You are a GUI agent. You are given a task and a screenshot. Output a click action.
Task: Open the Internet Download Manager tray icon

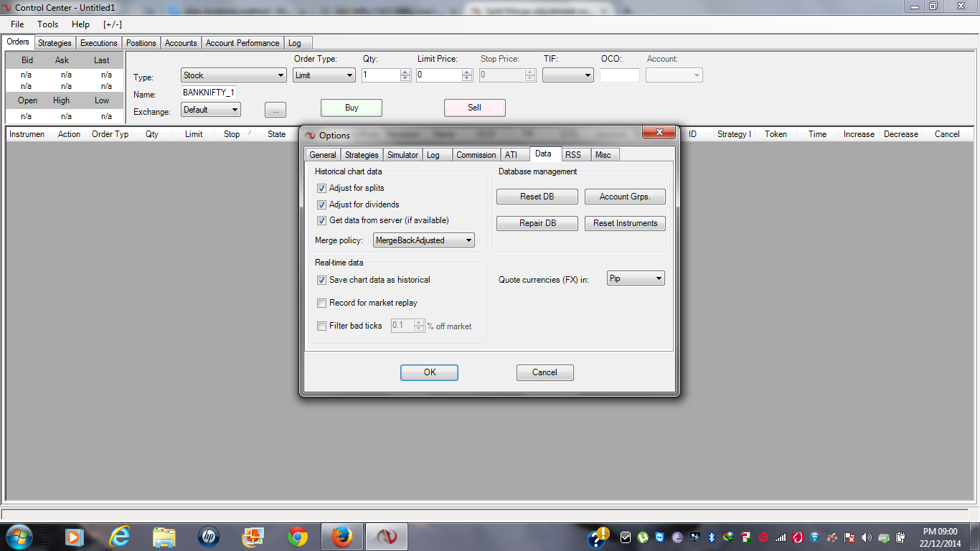click(729, 537)
